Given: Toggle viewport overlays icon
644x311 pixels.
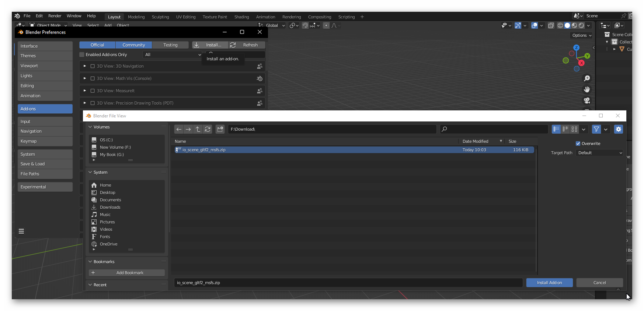Looking at the screenshot, I should [535, 25].
